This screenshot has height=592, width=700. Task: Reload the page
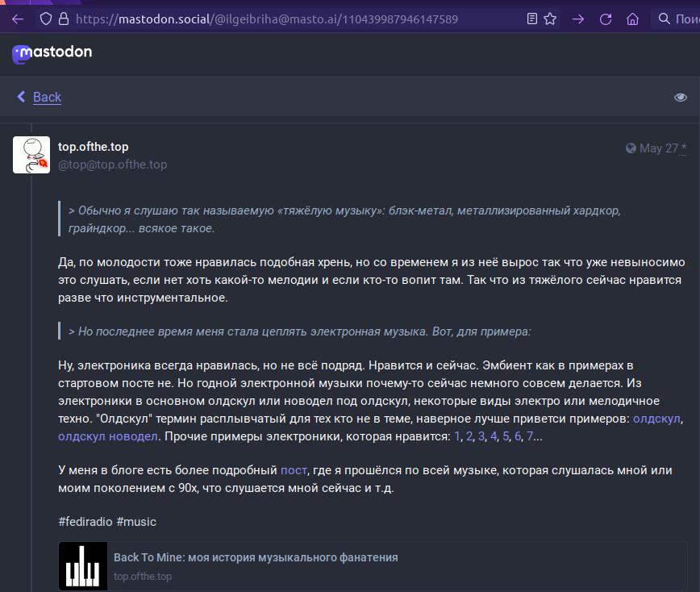[x=606, y=19]
